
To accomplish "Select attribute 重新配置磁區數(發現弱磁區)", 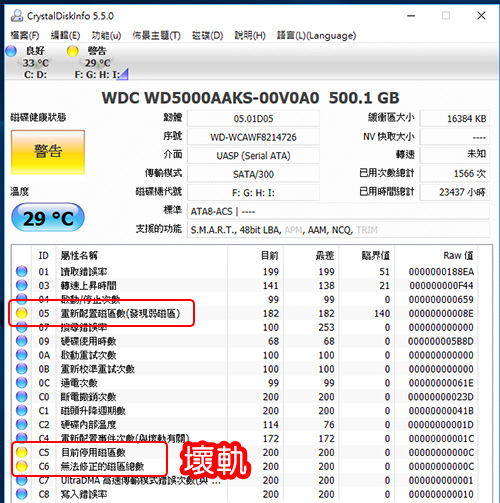I will coord(120,313).
